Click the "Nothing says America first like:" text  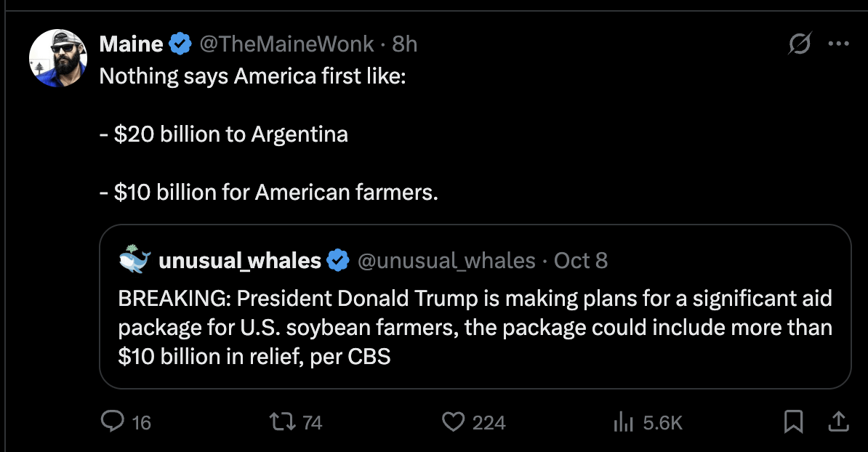[252, 76]
